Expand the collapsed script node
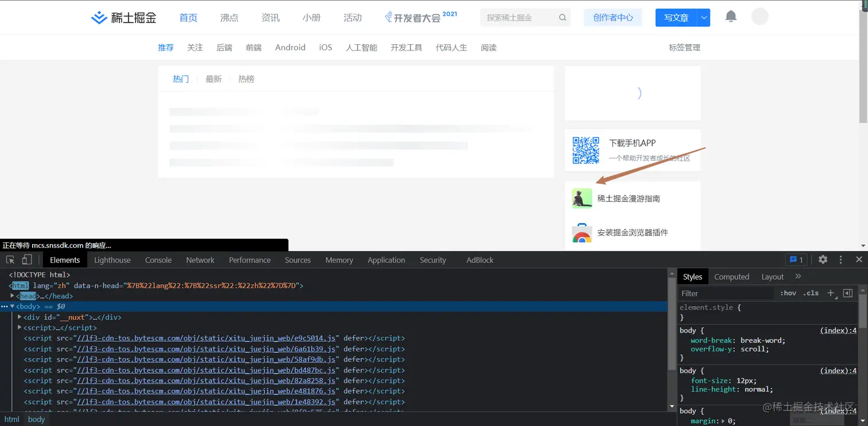Image resolution: width=868 pixels, height=426 pixels. (20, 327)
